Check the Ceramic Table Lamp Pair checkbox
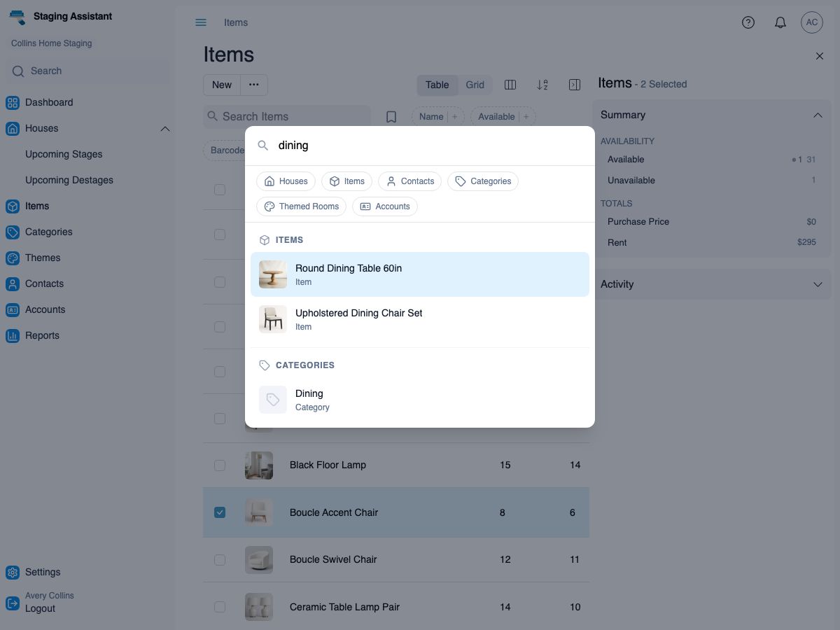The image size is (840, 630). coord(220,607)
